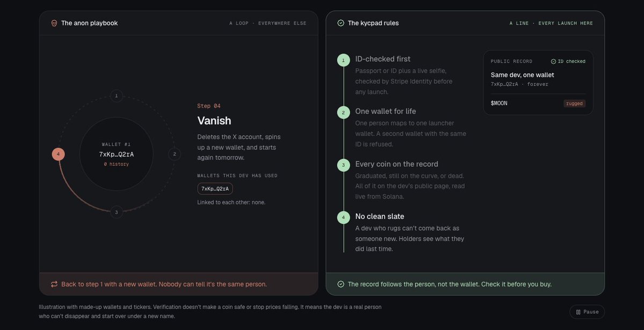Click the ID-checked first heading
This screenshot has height=330, width=644.
pos(383,59)
